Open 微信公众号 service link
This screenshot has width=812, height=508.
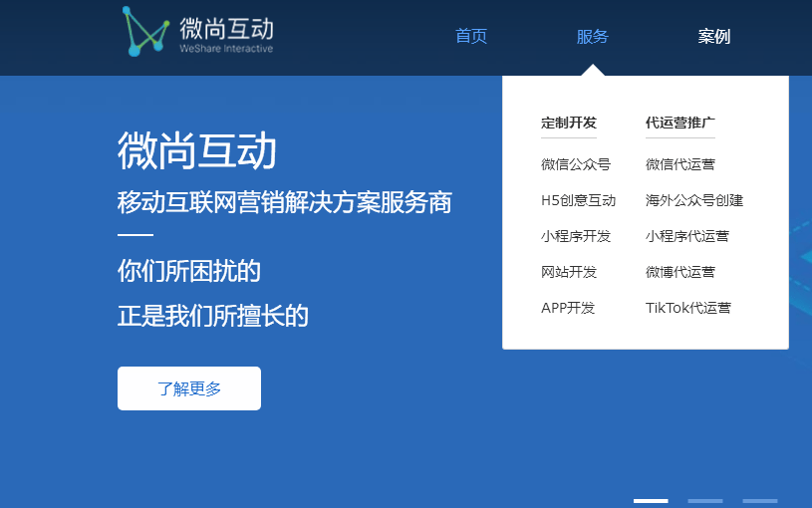[x=576, y=164]
